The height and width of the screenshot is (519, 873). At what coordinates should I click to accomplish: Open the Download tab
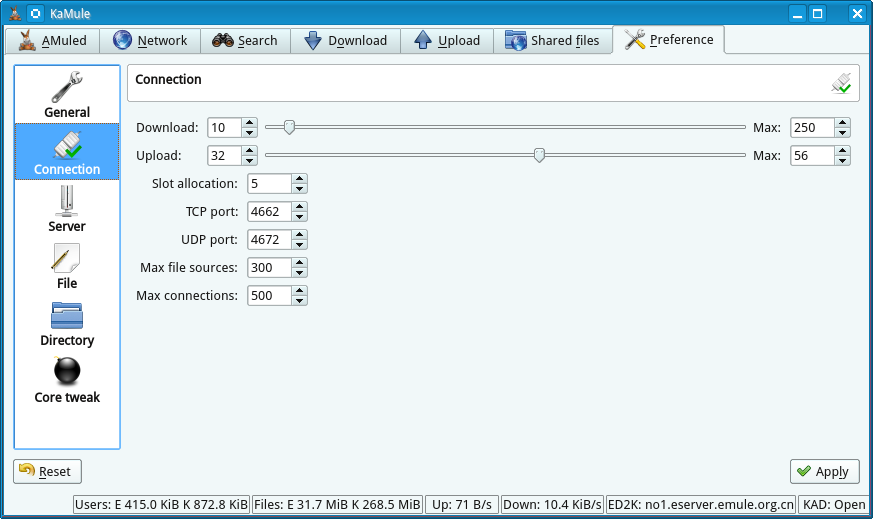click(345, 41)
